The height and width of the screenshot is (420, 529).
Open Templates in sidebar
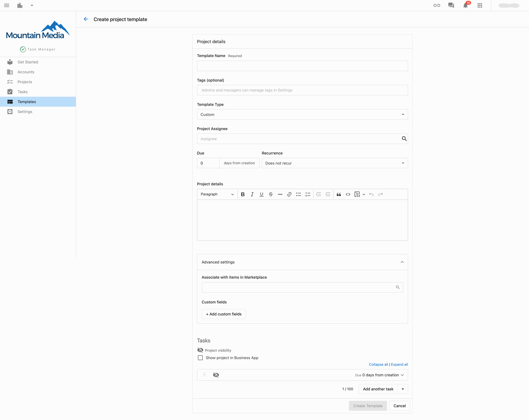pyautogui.click(x=38, y=102)
